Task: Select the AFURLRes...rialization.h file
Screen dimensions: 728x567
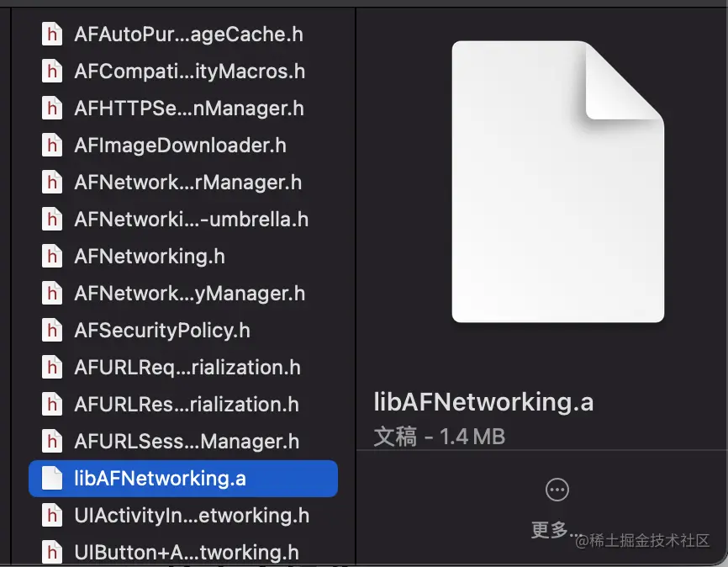Action: click(x=186, y=405)
